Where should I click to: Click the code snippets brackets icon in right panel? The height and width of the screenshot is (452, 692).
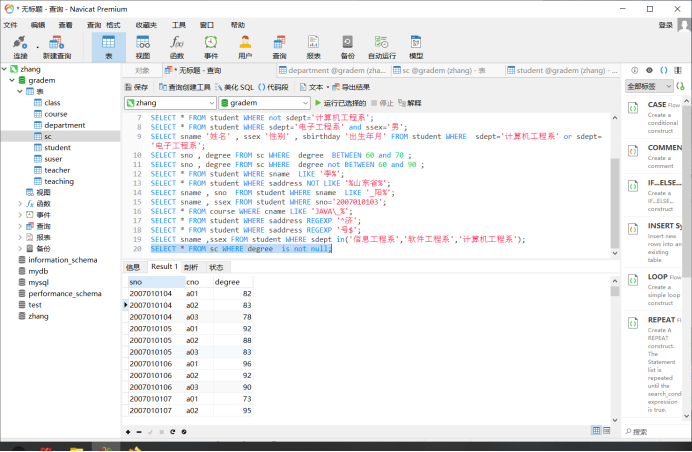point(664,70)
